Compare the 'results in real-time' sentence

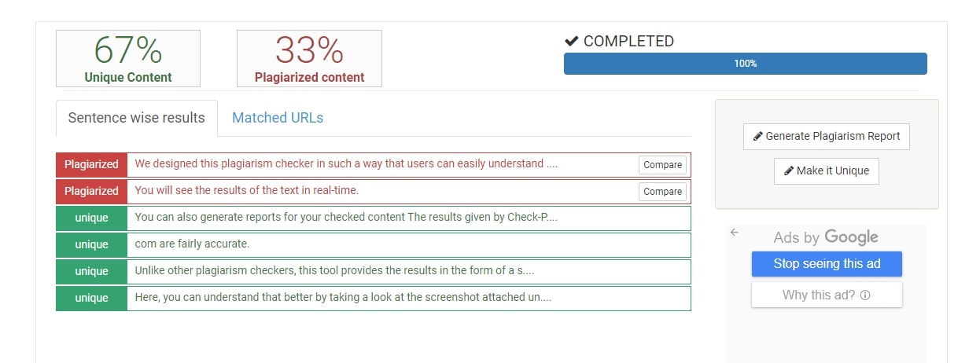(662, 192)
